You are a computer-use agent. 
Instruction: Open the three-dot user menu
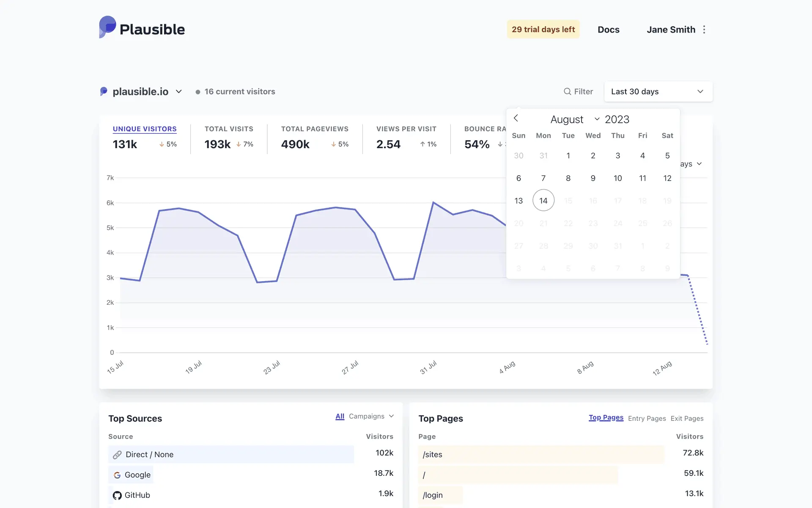tap(704, 30)
